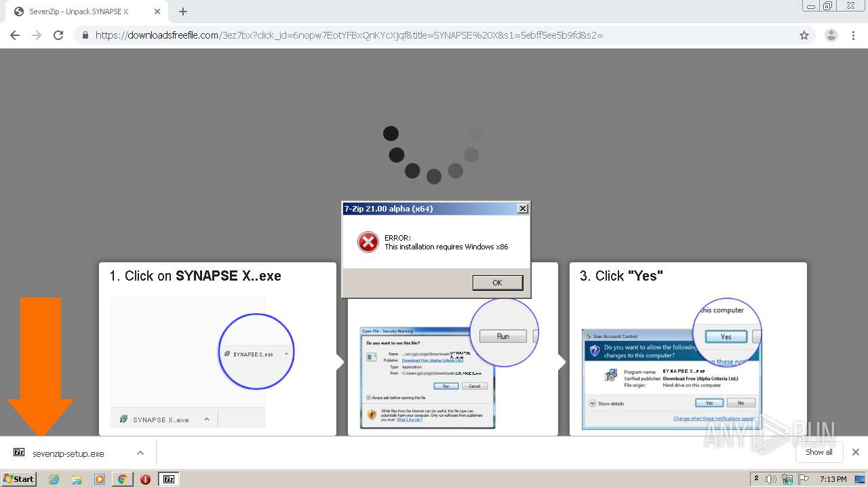
Task: Minimize the Chrome window
Action: (811, 6)
